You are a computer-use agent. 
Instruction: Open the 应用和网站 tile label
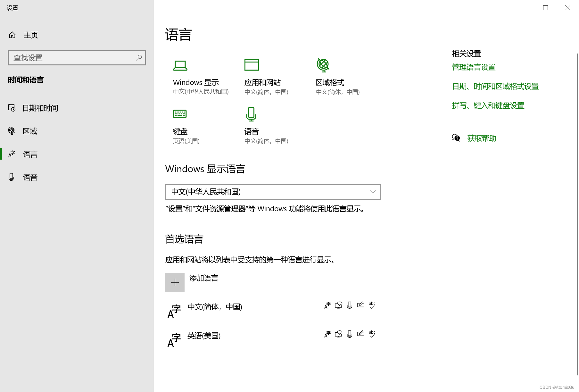click(x=262, y=82)
